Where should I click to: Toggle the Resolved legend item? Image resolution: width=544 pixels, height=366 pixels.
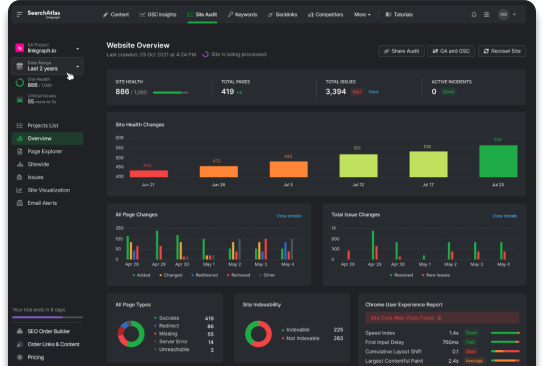pos(401,275)
